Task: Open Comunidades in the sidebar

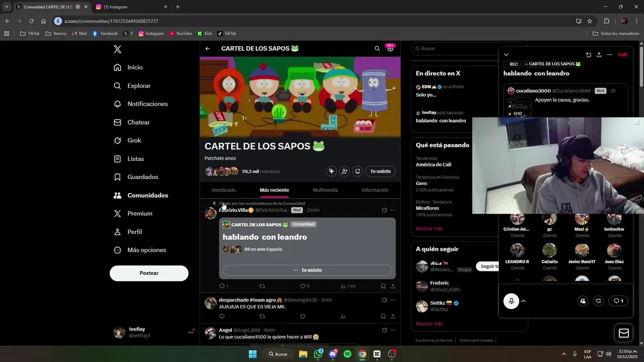Action: point(141,196)
